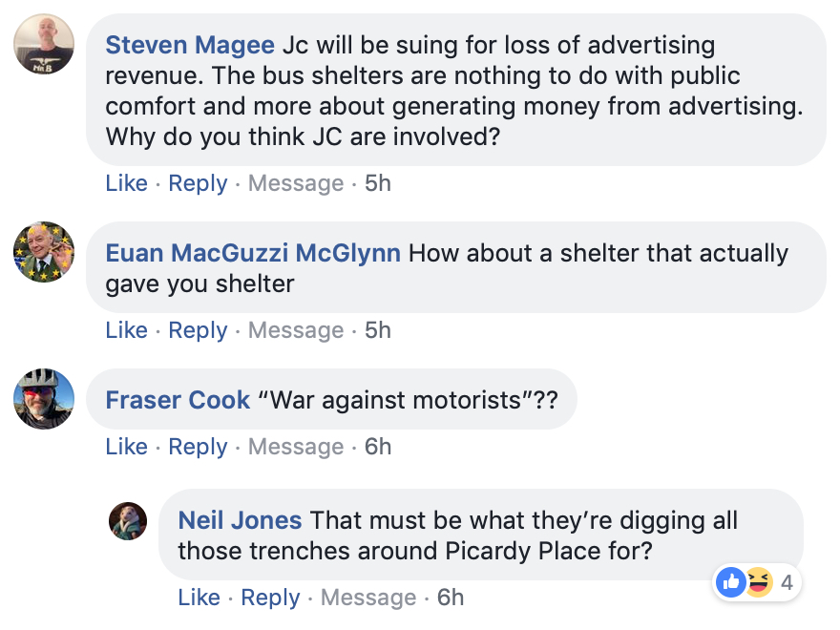The width and height of the screenshot is (840, 630).
Task: Reply to Steven Magee's comment
Action: [198, 183]
